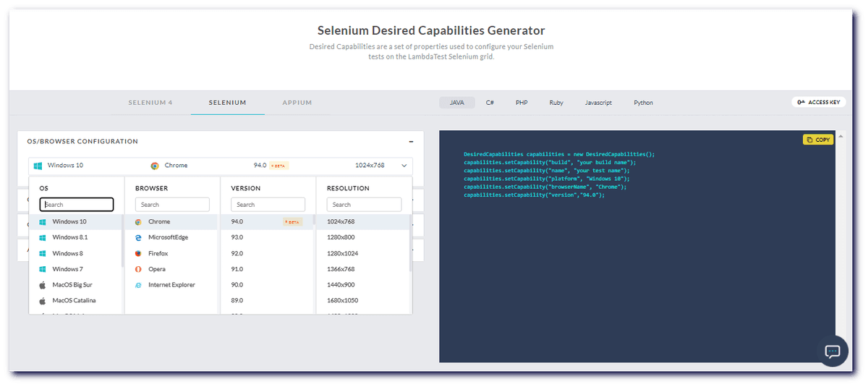Focus the OS search field
This screenshot has width=868, height=387.
(77, 205)
